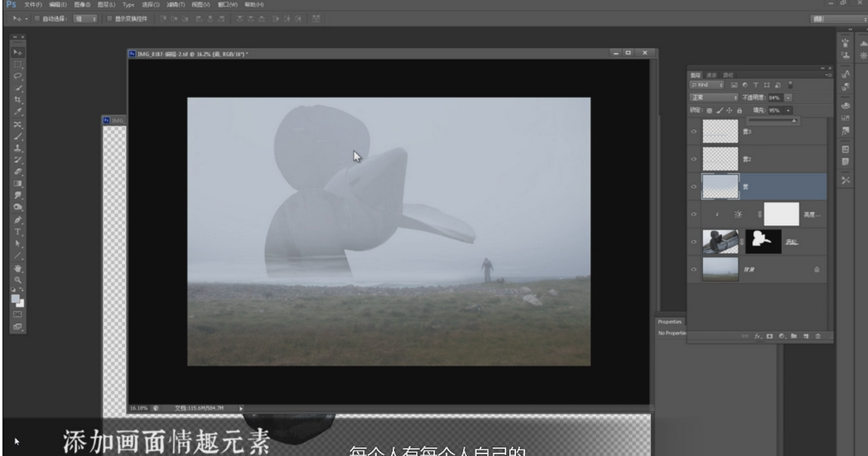The height and width of the screenshot is (456, 868).
Task: Click the background color swatch
Action: 21,303
